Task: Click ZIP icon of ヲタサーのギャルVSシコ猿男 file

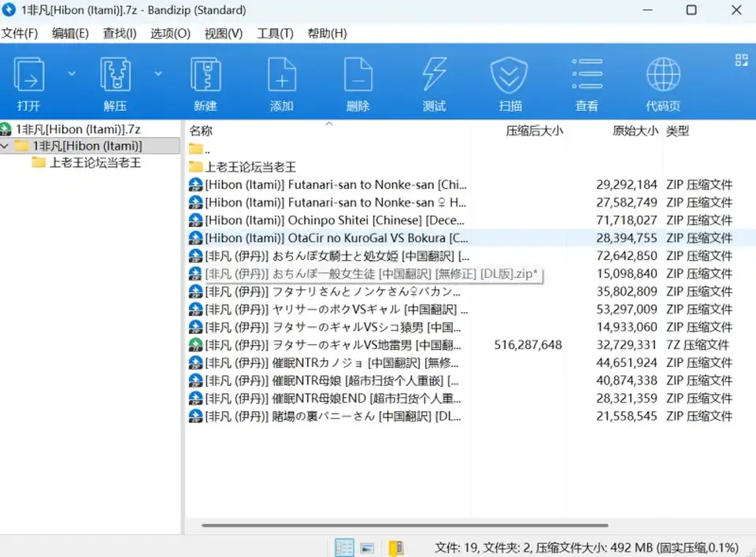Action: 195,327
